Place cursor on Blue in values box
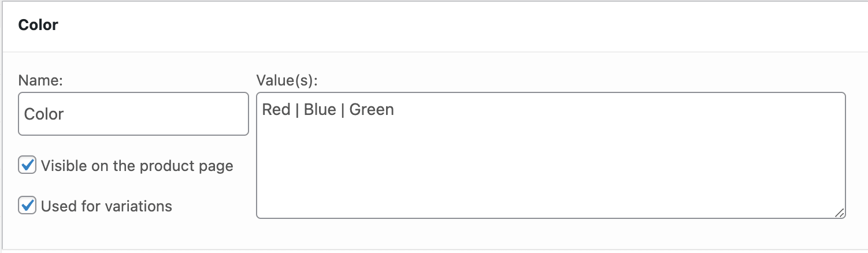This screenshot has height=253, width=868. [320, 110]
